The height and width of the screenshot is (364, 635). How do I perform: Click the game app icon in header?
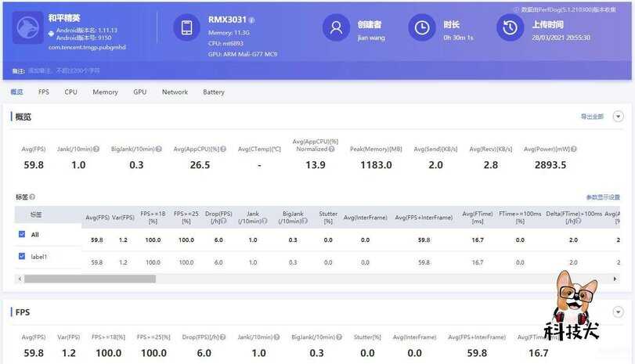point(28,27)
